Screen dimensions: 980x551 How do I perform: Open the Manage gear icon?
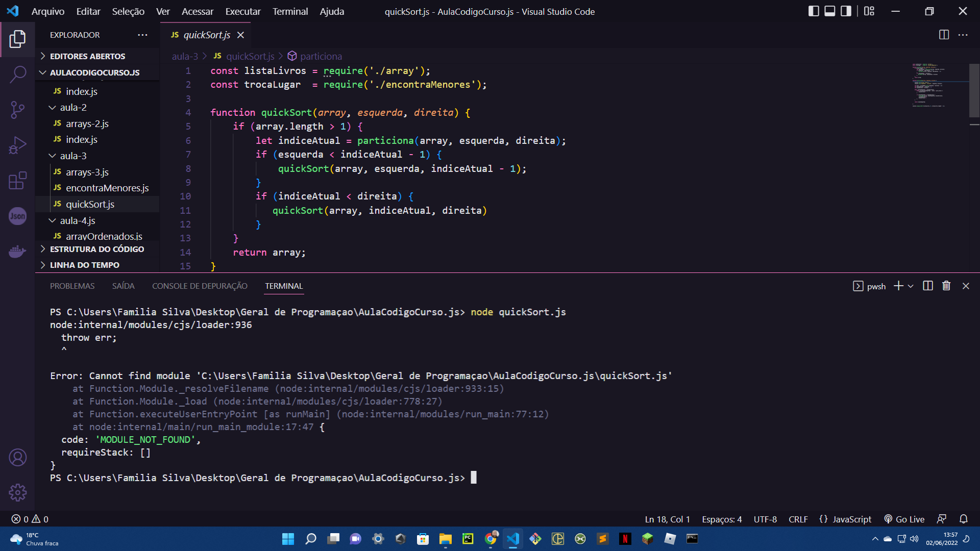tap(17, 493)
